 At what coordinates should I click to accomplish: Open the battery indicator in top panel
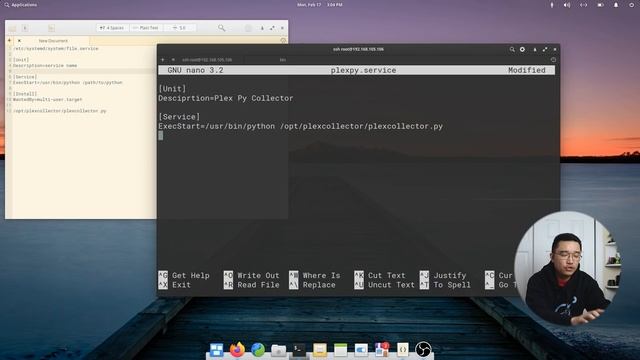(600, 5)
